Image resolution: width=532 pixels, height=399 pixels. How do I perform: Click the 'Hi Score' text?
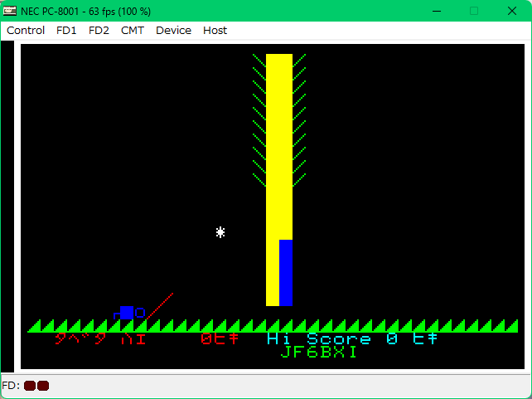319,338
